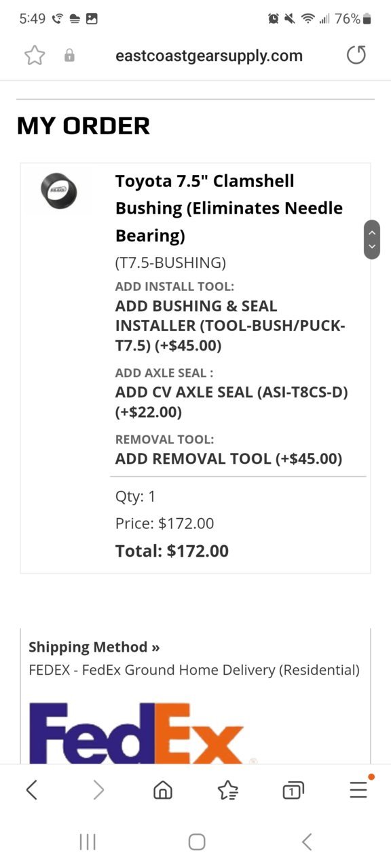Tap the padlock site security icon
This screenshot has width=391, height=868.
coord(69,56)
